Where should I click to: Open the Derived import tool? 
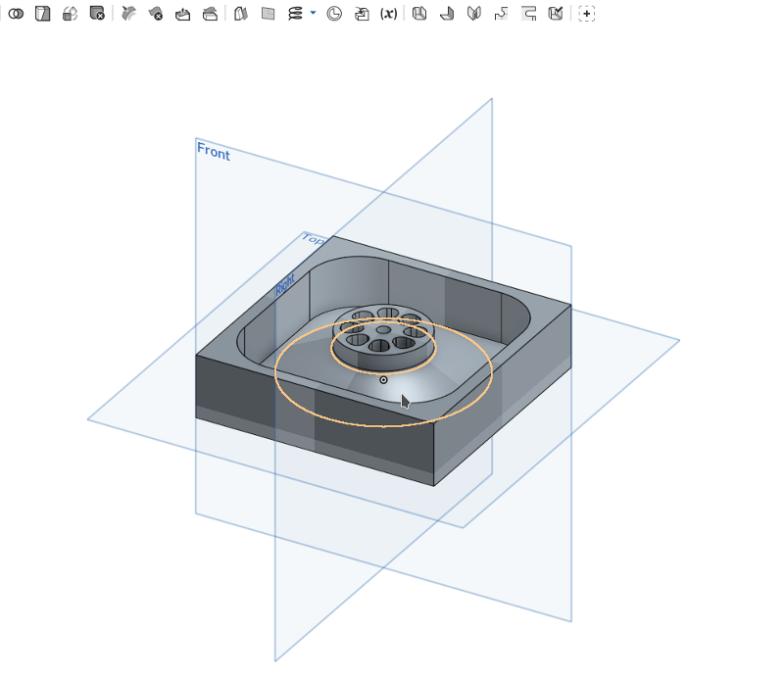coord(362,14)
